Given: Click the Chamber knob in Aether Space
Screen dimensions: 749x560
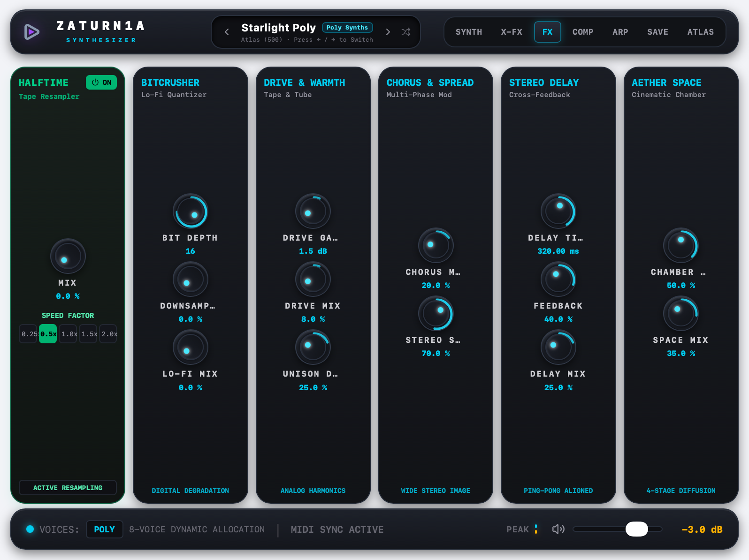Looking at the screenshot, I should tap(681, 245).
